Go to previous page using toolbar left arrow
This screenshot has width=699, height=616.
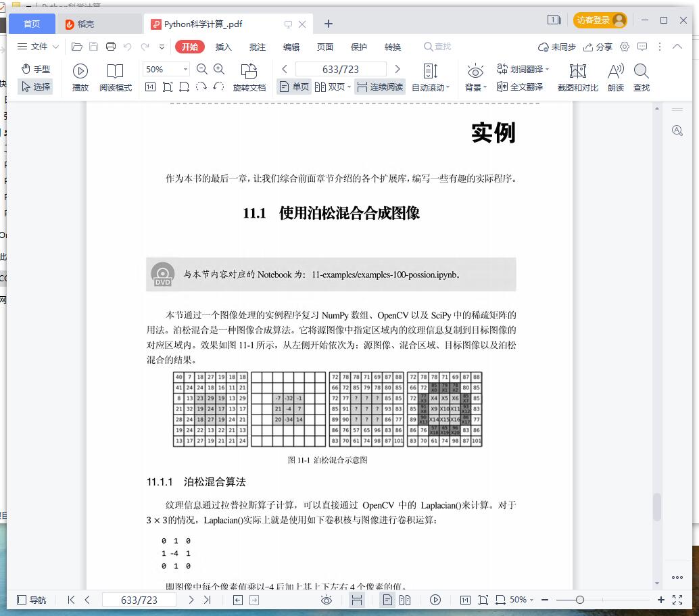285,69
